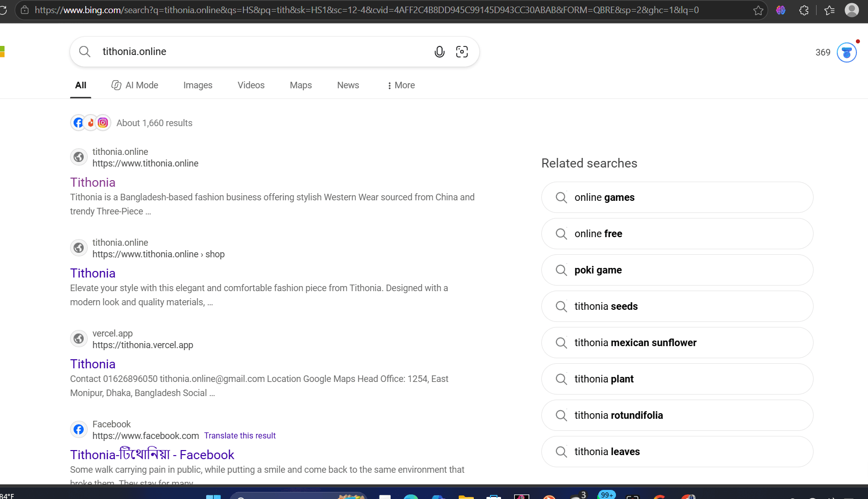Open File Explorer folder on taskbar
The height and width of the screenshot is (499, 868).
[x=466, y=496]
